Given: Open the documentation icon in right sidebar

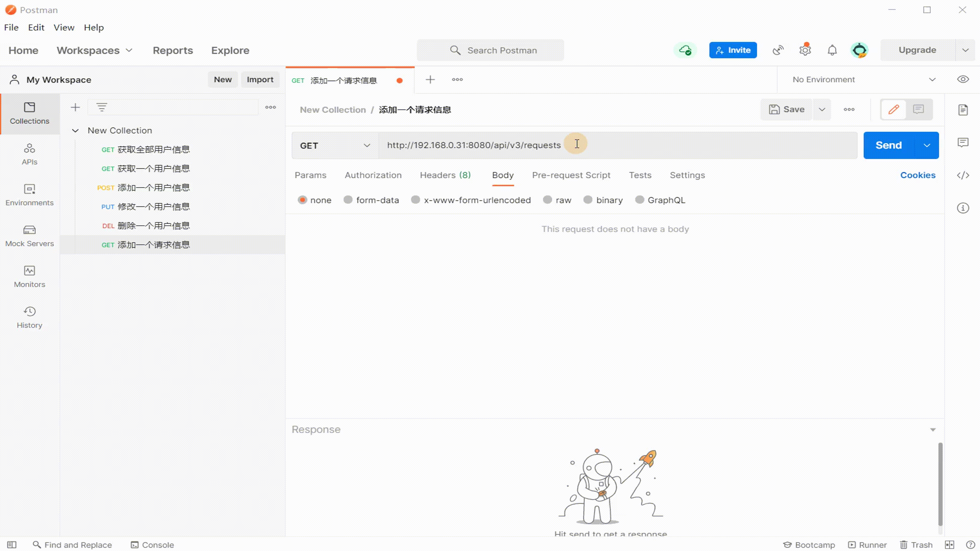Looking at the screenshot, I should [963, 110].
